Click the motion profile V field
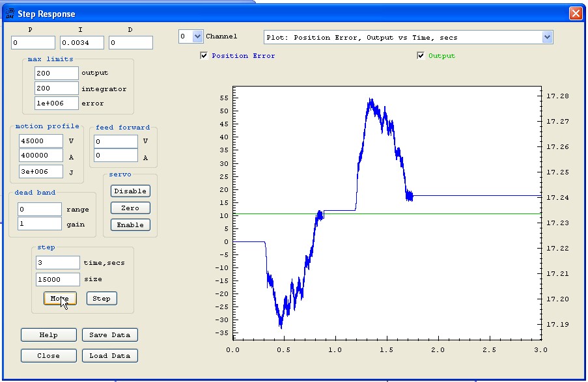The image size is (588, 382). [x=40, y=140]
